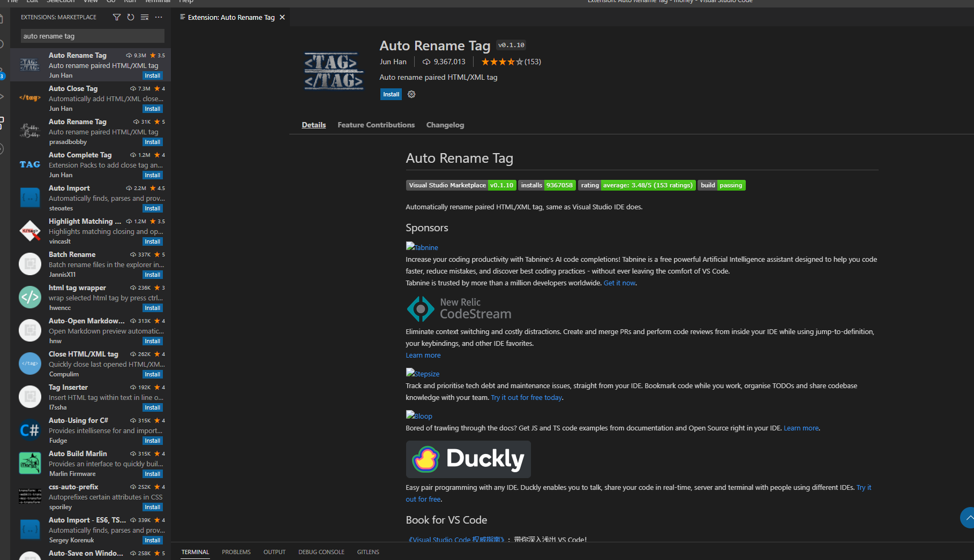
Task: Click the Auto Complete Tag TAG icon
Action: [30, 164]
